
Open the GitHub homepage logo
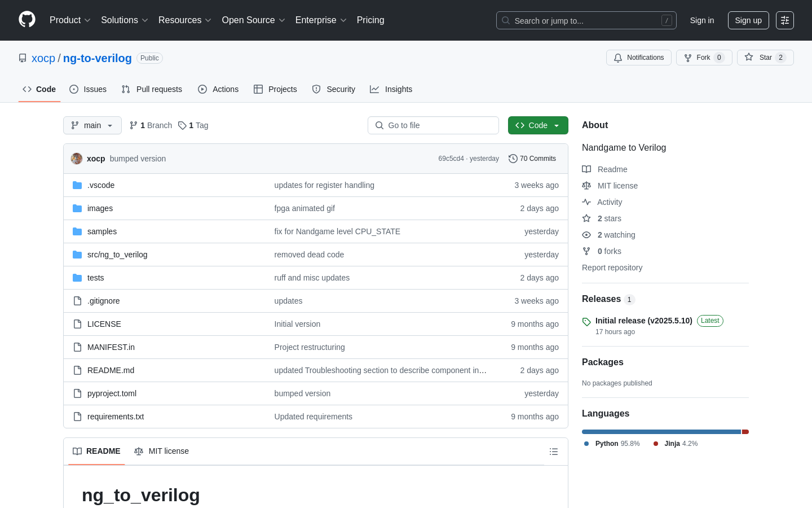click(x=27, y=20)
